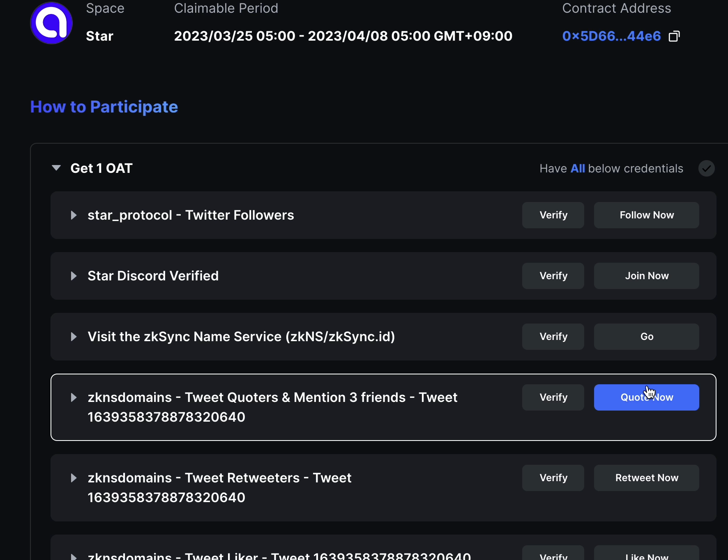Verify the Star Discord Verified credential
The width and height of the screenshot is (728, 560).
tap(553, 276)
